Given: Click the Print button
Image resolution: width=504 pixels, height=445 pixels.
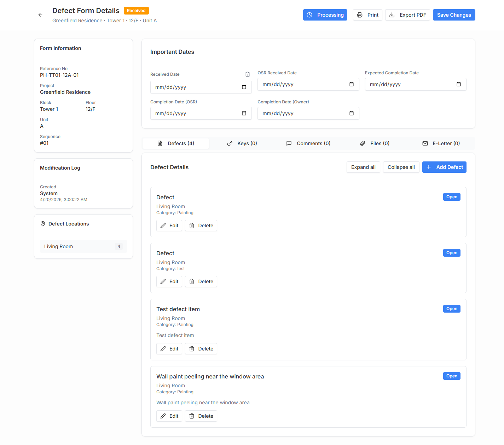Looking at the screenshot, I should coord(367,15).
